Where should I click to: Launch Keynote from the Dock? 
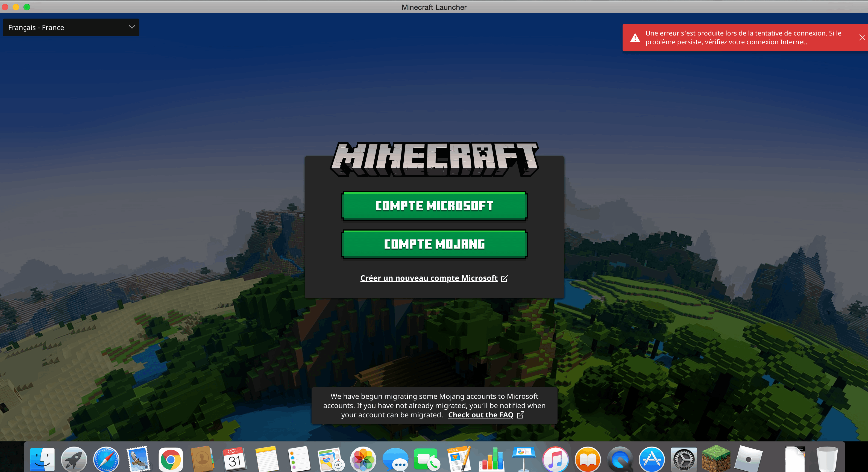click(523, 459)
